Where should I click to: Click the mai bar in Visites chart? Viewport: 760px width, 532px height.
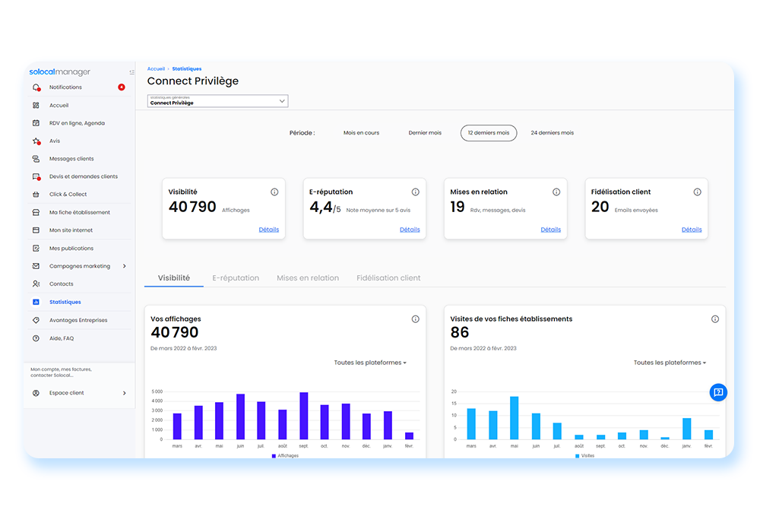tap(515, 418)
